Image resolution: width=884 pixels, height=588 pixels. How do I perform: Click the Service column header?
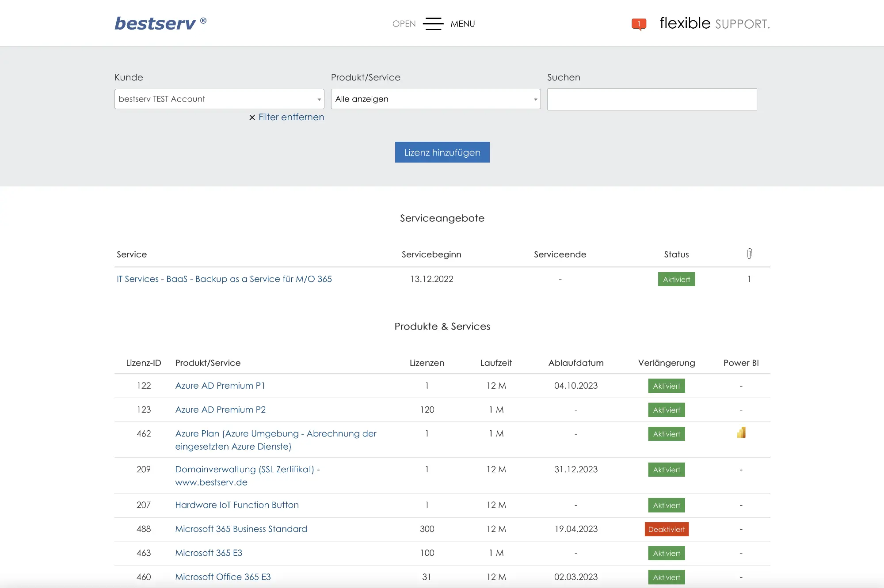[x=132, y=254]
